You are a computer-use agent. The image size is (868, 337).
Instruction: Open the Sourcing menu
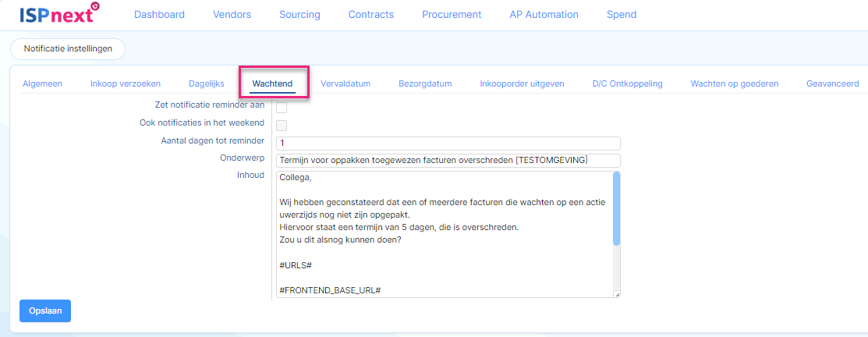coord(299,15)
